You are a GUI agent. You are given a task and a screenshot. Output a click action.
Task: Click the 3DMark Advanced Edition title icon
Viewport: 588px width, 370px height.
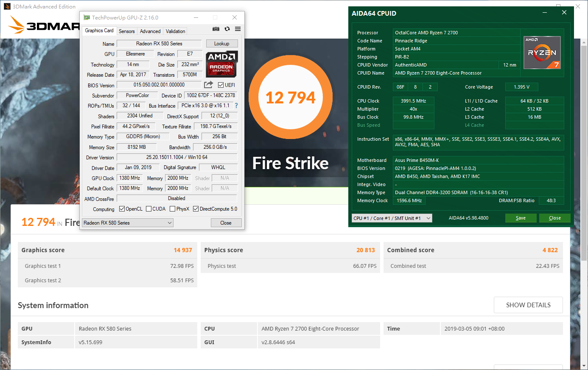pyautogui.click(x=7, y=6)
